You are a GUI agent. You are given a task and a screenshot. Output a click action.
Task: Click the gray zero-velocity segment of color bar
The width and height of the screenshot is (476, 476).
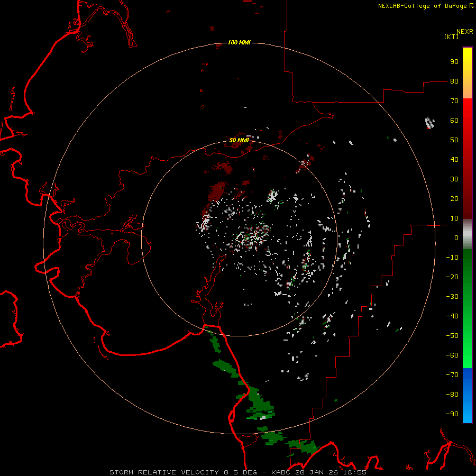click(467, 234)
